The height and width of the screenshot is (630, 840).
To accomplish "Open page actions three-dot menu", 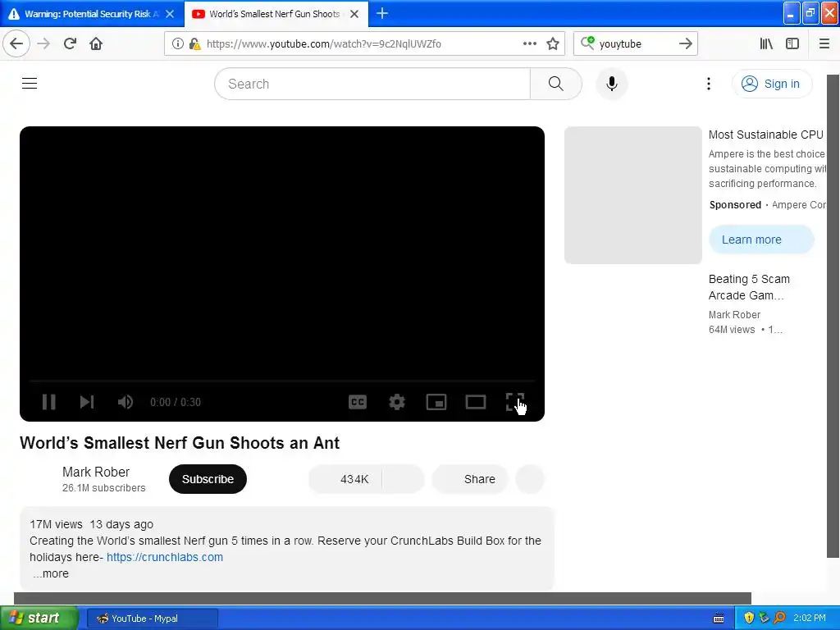I will pos(529,43).
